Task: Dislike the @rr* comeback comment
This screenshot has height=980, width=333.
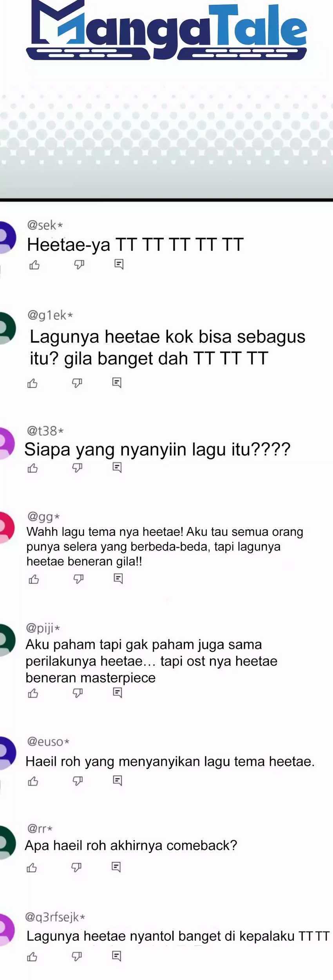Action: [76, 867]
